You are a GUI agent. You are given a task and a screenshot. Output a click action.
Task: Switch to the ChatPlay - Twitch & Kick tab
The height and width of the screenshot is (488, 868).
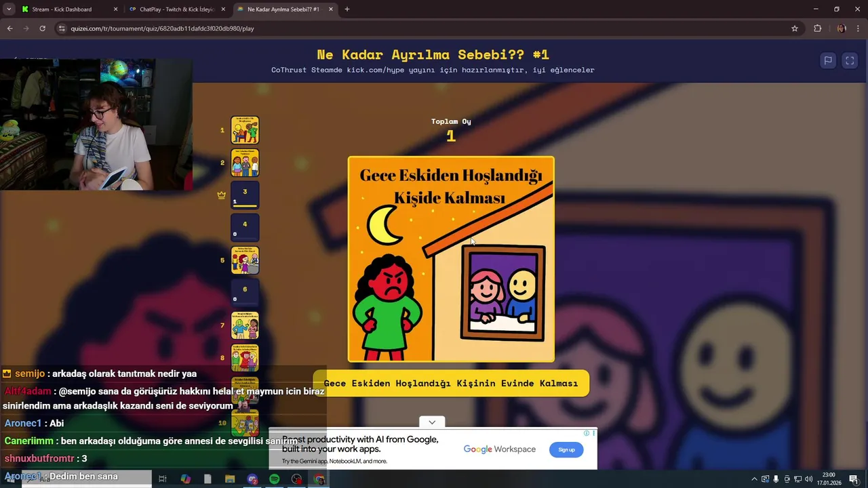pyautogui.click(x=176, y=9)
